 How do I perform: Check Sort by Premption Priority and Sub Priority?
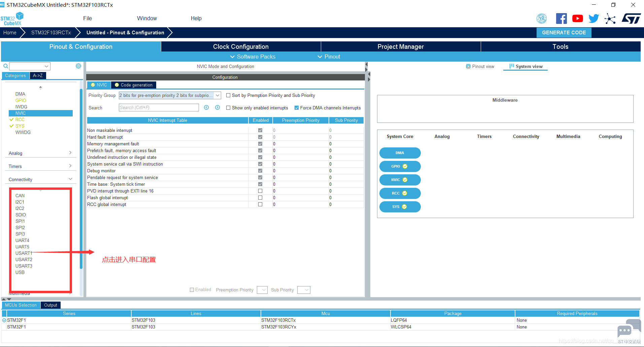point(228,95)
